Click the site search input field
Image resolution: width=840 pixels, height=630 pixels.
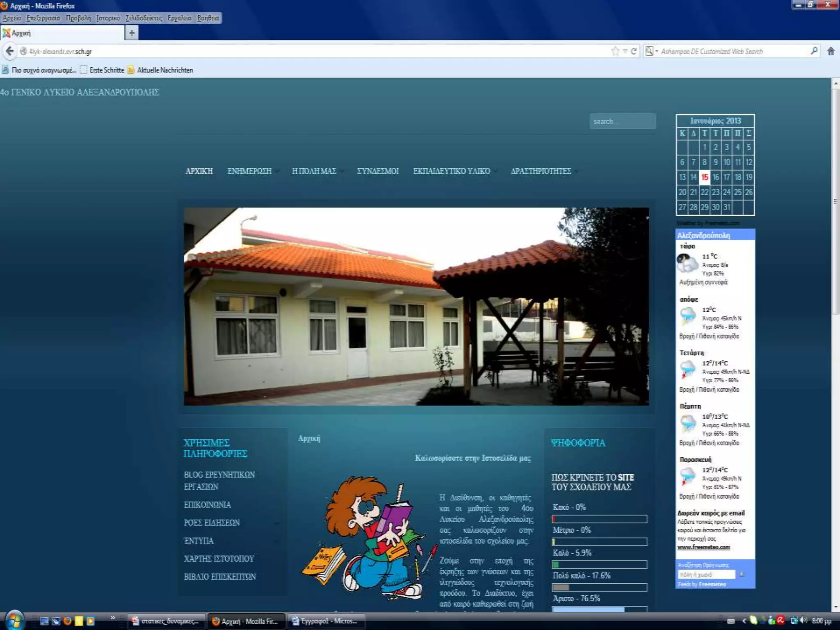pos(622,121)
